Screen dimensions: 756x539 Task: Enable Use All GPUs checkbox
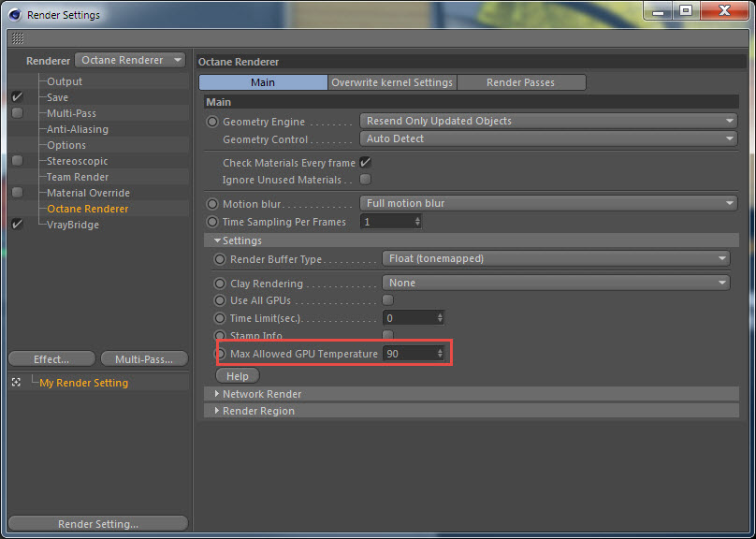point(387,299)
